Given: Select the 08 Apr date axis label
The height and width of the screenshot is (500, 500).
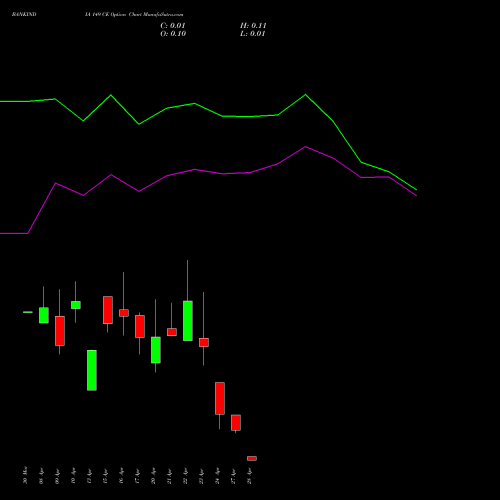Looking at the screenshot, I should 41,476.
